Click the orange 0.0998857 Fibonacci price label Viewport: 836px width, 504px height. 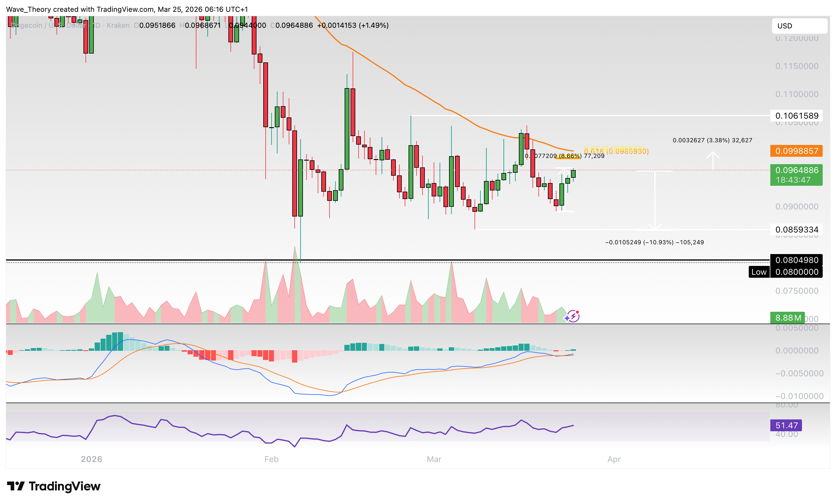797,151
